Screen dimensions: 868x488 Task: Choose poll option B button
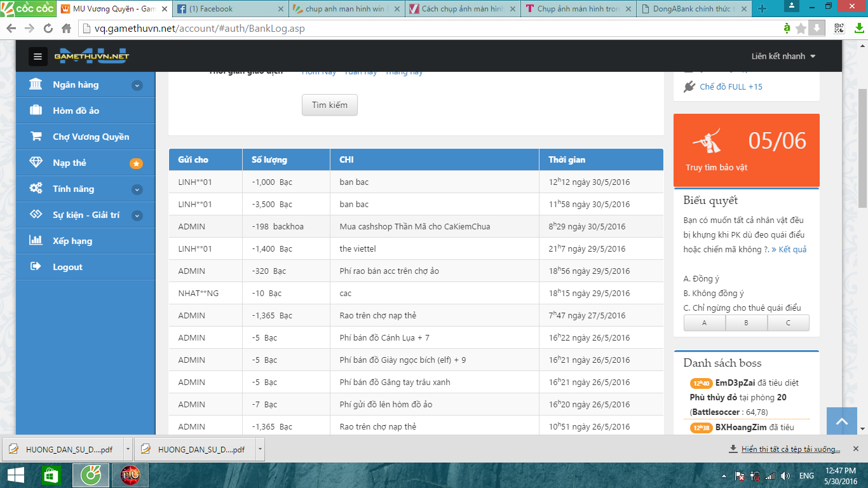(746, 323)
